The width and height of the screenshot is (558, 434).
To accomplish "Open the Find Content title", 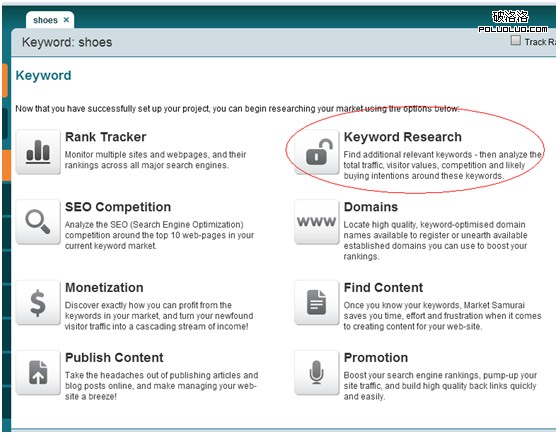I will click(383, 287).
